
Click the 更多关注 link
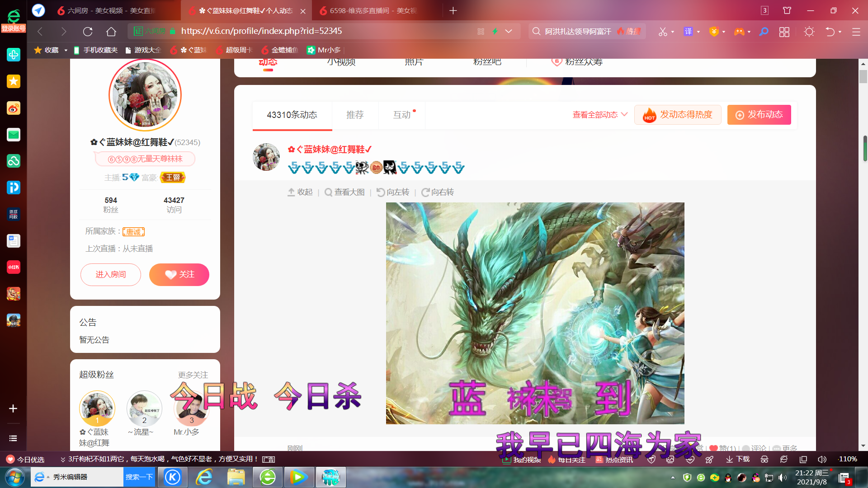pos(193,375)
